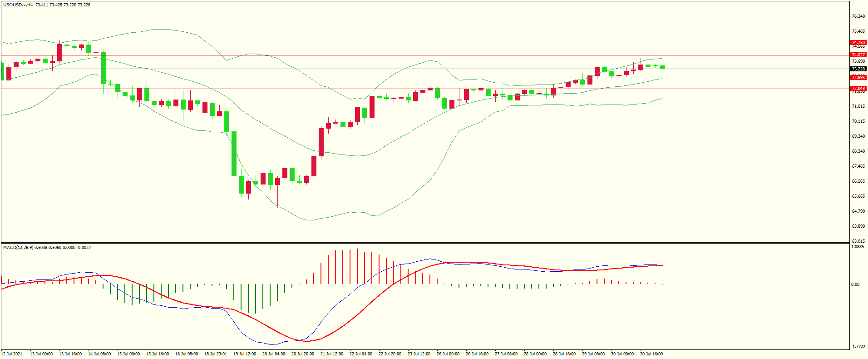
Task: Click the 14 Jul 08:00 time label
Action: coord(99,354)
